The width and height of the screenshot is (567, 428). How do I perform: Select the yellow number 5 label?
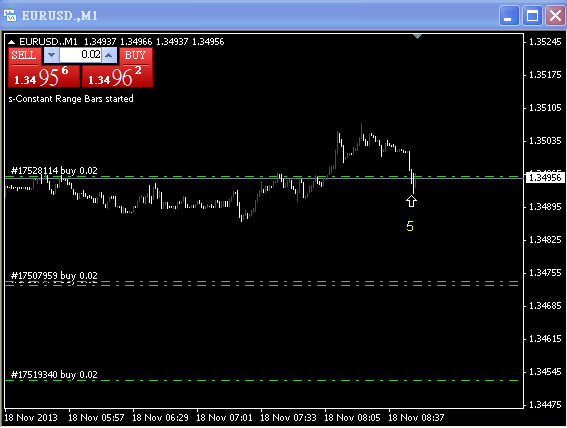410,226
